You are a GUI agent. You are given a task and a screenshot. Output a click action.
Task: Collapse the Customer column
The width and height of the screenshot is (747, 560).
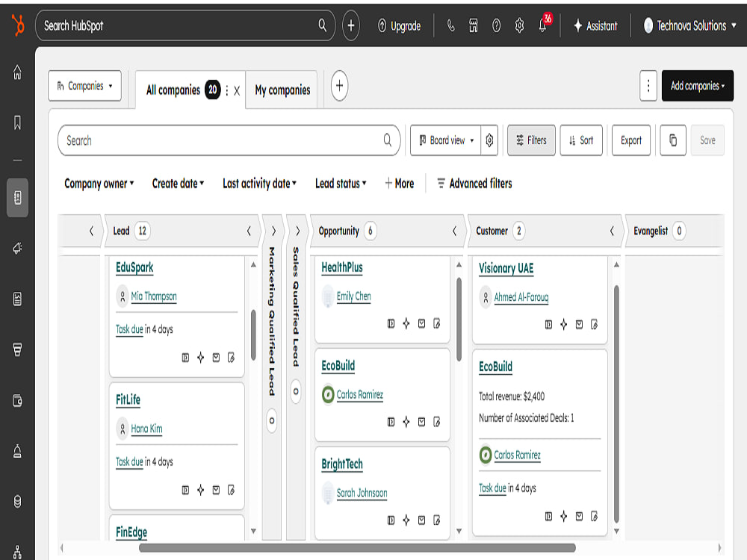pos(613,231)
